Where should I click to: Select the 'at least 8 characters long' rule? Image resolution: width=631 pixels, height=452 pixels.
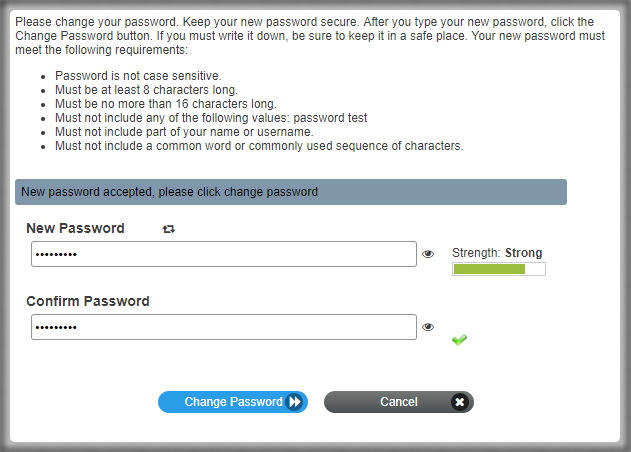click(x=146, y=90)
